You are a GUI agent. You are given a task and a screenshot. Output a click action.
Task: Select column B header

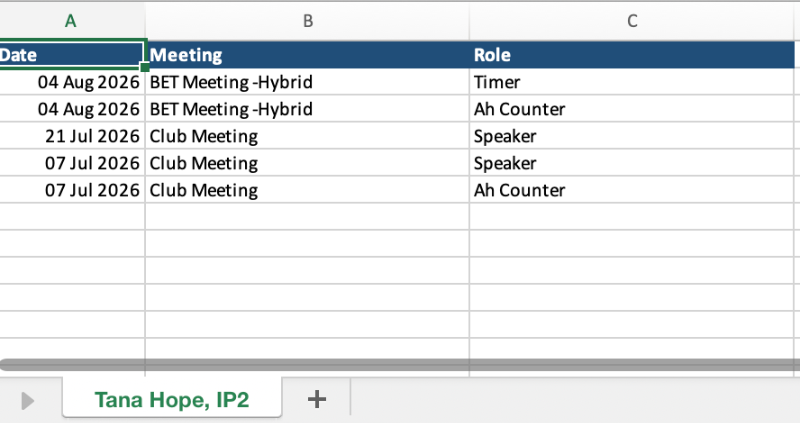point(308,21)
